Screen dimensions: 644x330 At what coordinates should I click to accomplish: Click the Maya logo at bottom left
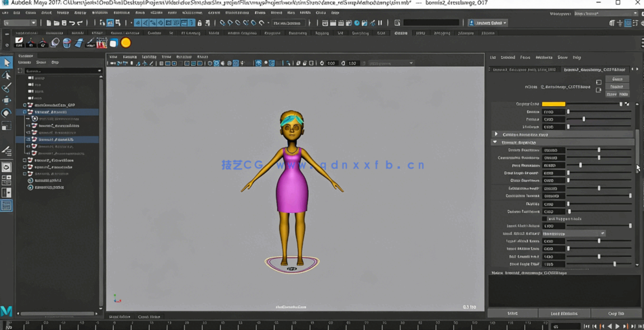point(6,311)
